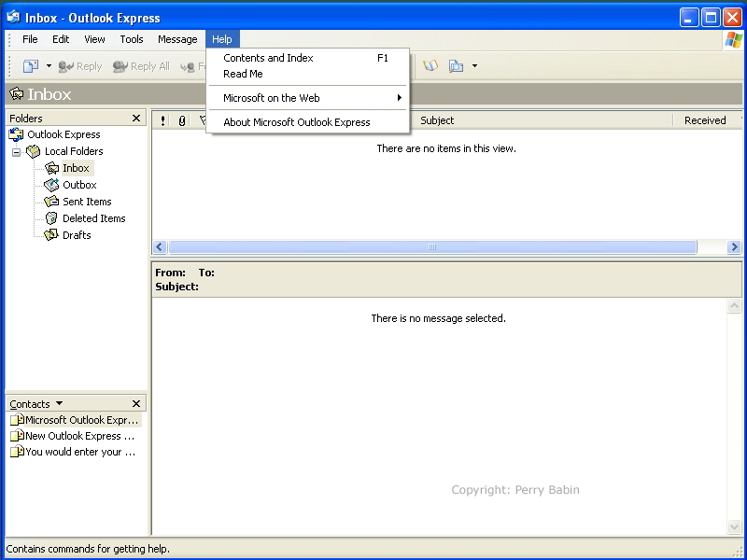The image size is (747, 560).
Task: Click the Create Mail toolbar icon
Action: pyautogui.click(x=31, y=66)
